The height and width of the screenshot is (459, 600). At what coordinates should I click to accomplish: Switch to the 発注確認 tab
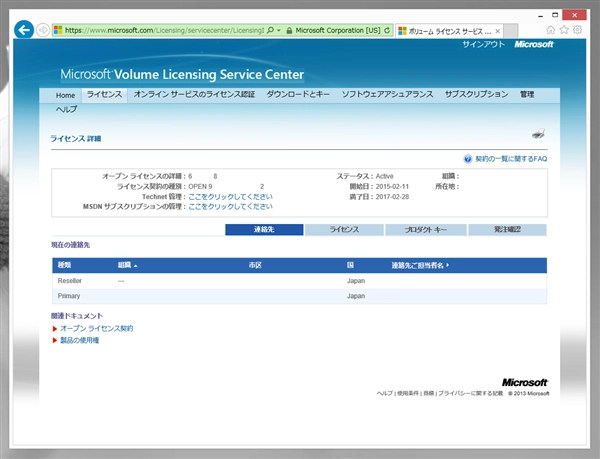pyautogui.click(x=507, y=230)
